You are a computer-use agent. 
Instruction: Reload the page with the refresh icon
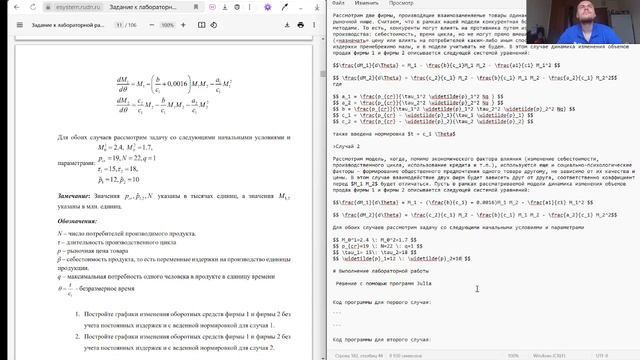33,7
